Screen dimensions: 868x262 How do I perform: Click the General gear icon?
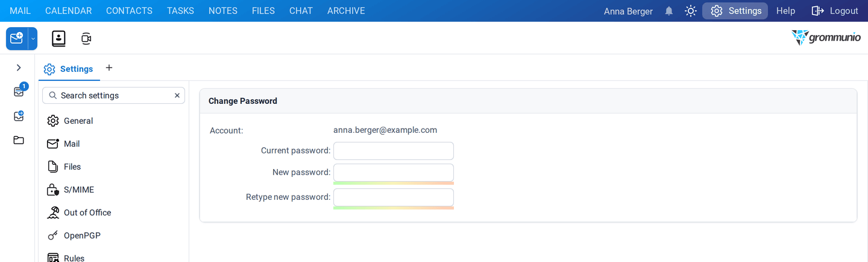(53, 121)
